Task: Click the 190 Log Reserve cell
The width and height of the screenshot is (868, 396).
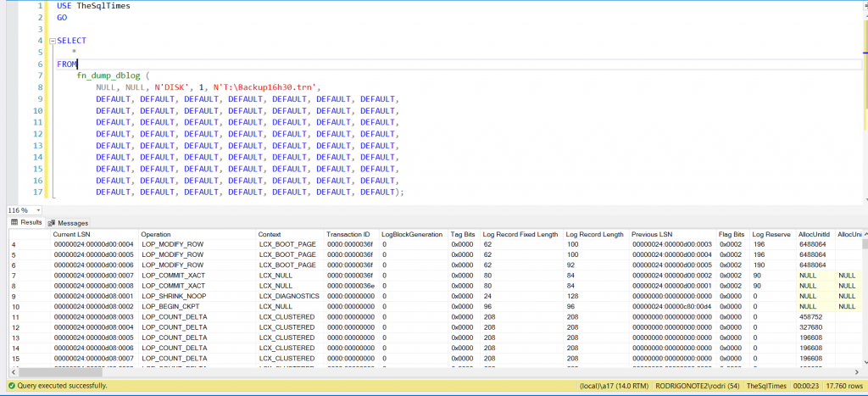Action: tap(773, 265)
